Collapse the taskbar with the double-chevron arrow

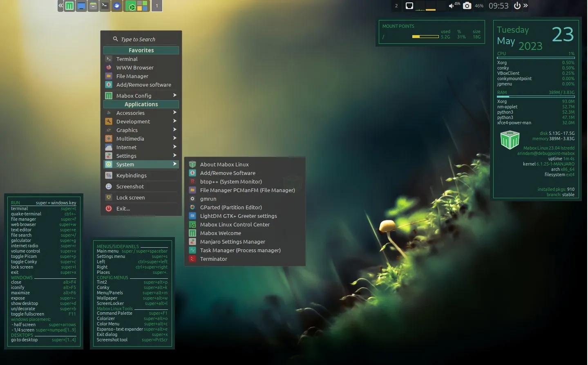(x=60, y=6)
